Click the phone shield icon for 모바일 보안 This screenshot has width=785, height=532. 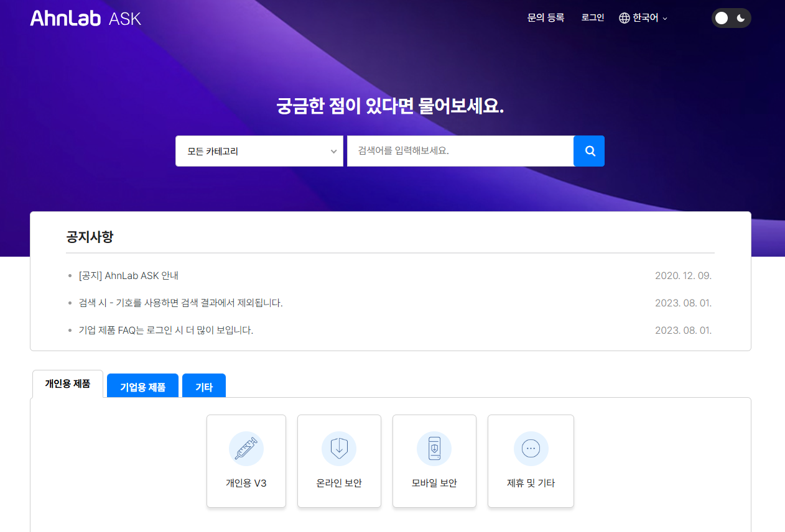click(434, 449)
